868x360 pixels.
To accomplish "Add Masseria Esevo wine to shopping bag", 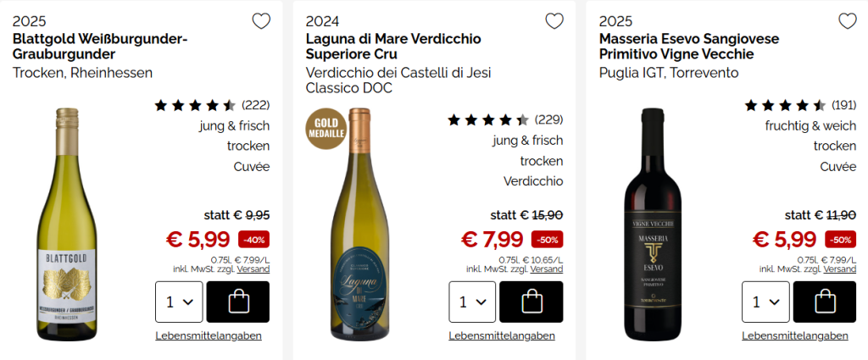I will click(x=823, y=302).
